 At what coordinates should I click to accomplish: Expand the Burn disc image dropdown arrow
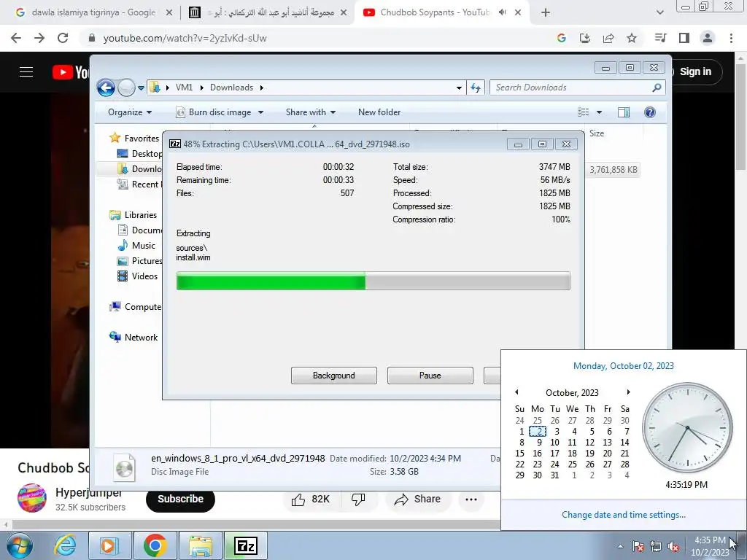(x=260, y=112)
